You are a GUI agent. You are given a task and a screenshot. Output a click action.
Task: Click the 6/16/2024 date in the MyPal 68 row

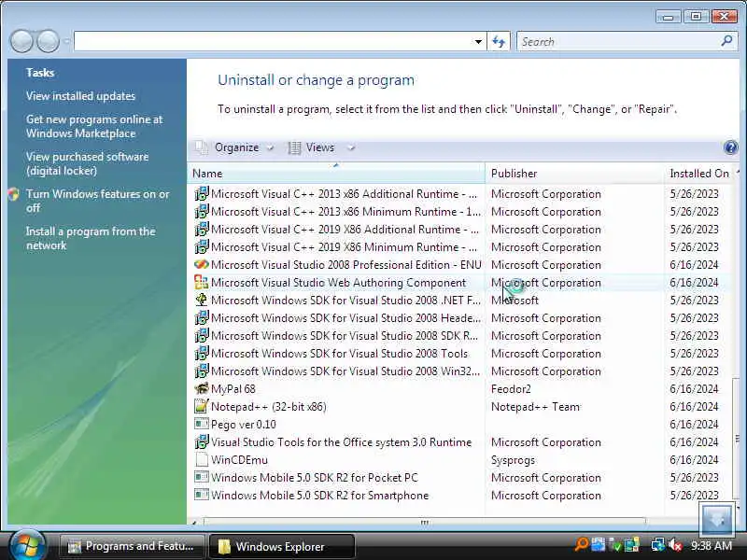click(x=694, y=388)
